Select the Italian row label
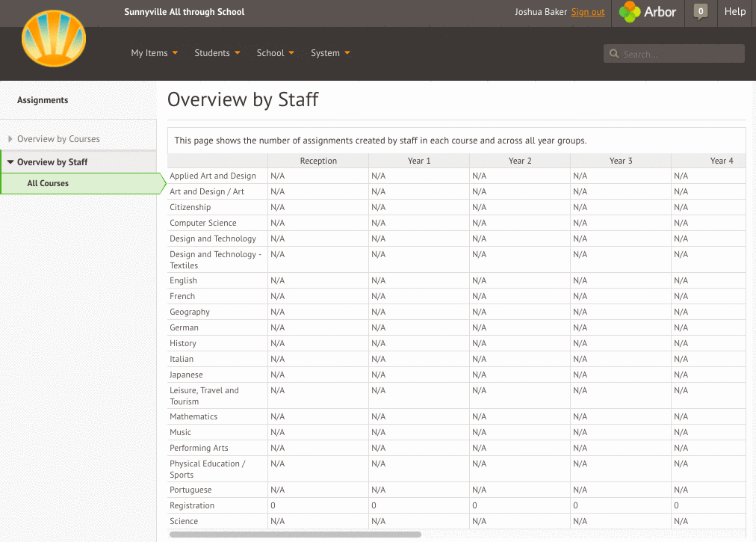The width and height of the screenshot is (756, 542). (x=182, y=359)
